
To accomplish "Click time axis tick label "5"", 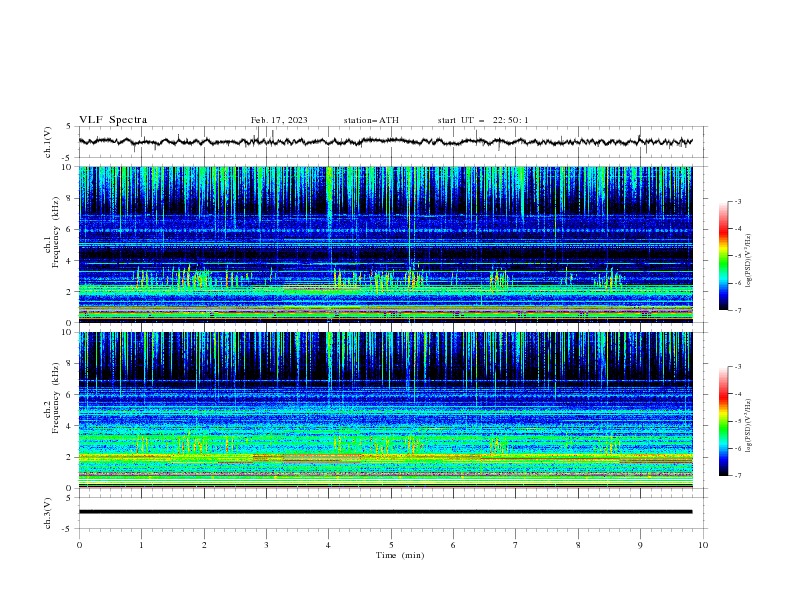I will pyautogui.click(x=391, y=545).
